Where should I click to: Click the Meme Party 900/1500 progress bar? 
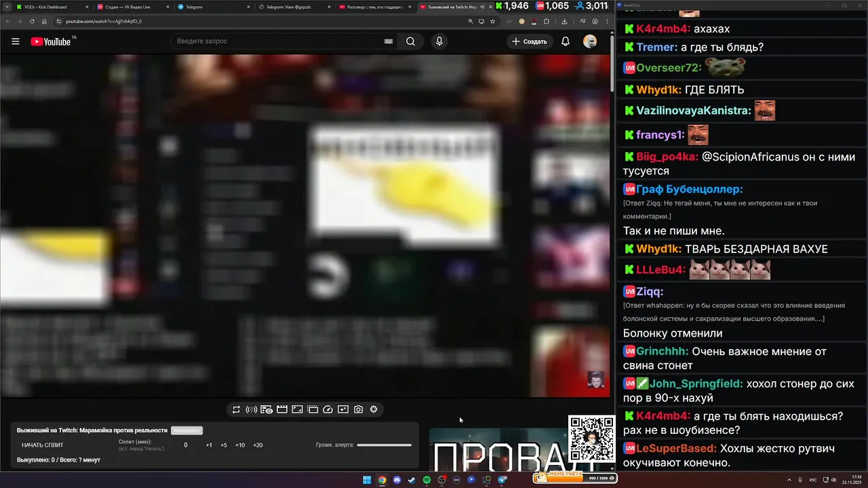pos(576,478)
